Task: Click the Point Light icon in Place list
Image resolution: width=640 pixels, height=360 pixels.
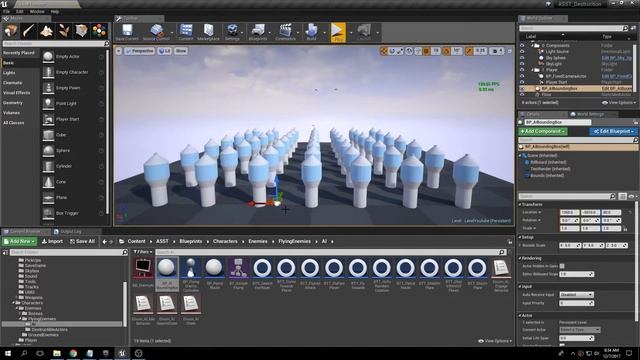Action: [x=48, y=104]
